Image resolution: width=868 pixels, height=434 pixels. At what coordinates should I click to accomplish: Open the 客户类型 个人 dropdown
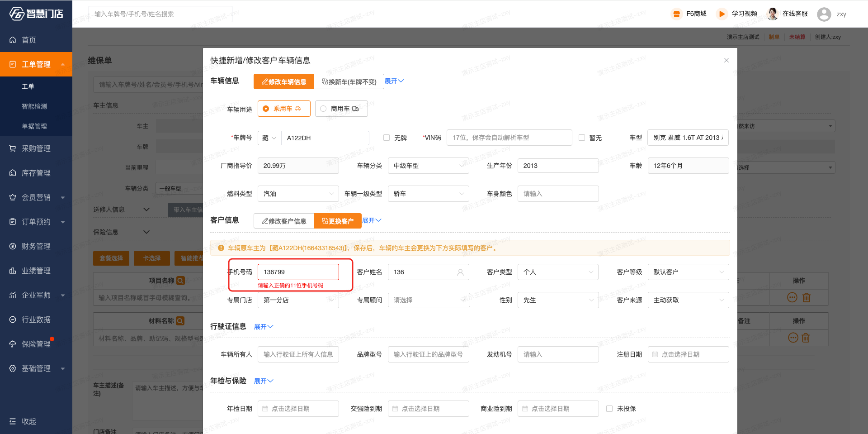click(x=558, y=272)
